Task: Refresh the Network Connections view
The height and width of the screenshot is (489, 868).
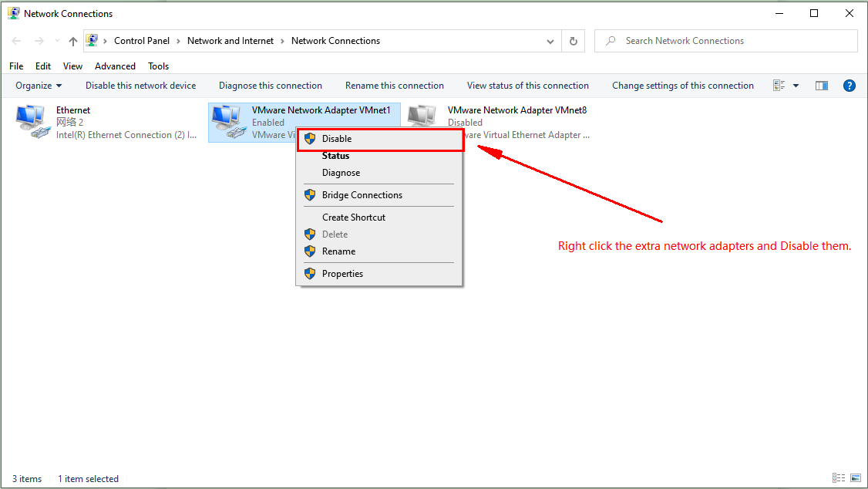Action: click(x=574, y=41)
